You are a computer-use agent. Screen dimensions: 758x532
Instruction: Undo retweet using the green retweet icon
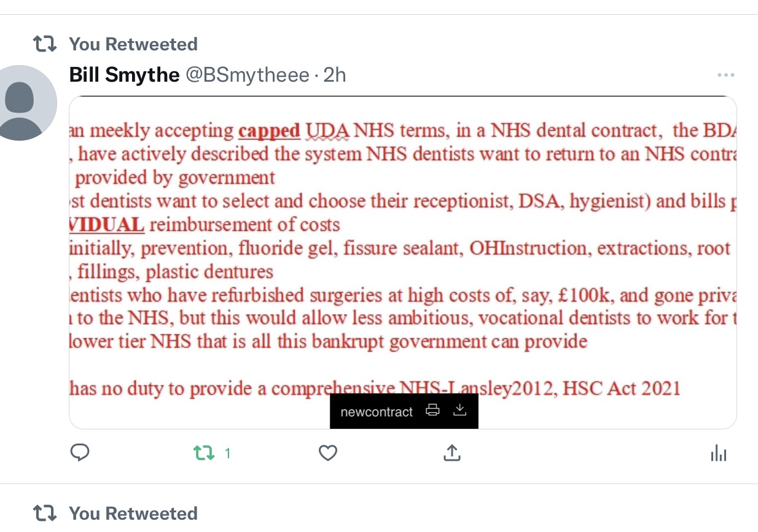(x=204, y=453)
